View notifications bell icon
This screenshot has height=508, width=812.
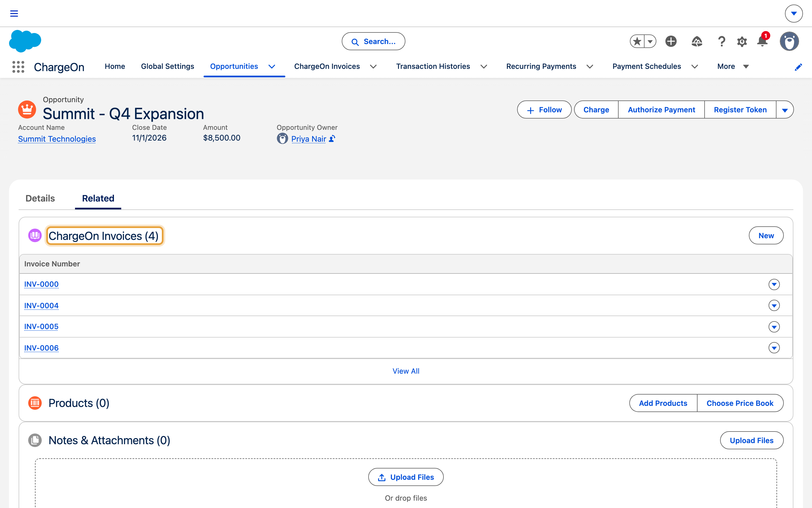pyautogui.click(x=762, y=41)
